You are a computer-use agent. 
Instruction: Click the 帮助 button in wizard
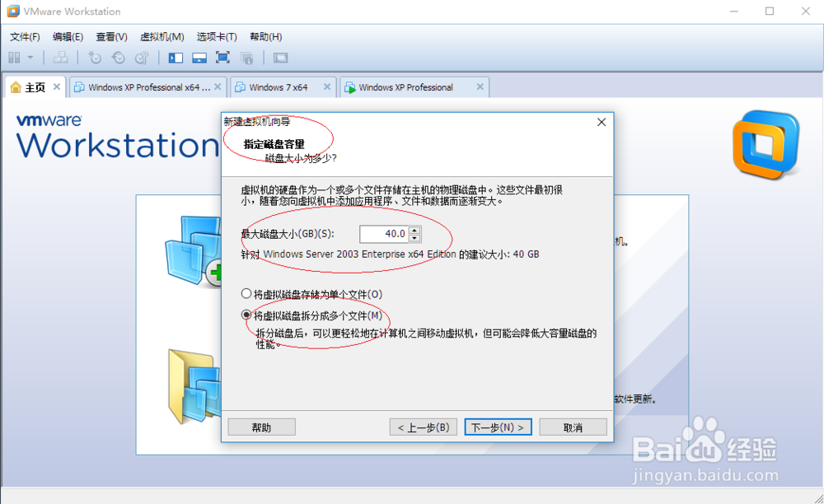click(x=262, y=427)
